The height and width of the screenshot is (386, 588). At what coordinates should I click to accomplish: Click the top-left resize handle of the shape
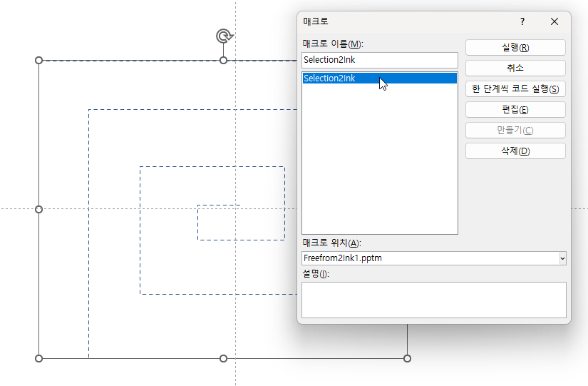(38, 61)
